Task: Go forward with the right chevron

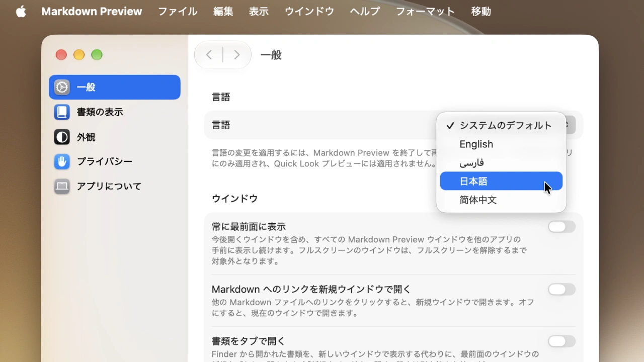Action: (x=236, y=55)
